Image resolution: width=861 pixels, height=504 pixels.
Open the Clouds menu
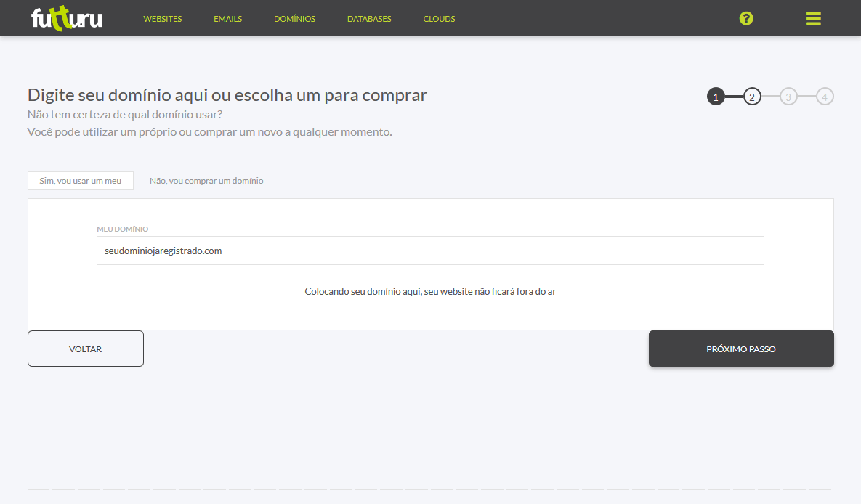[439, 19]
